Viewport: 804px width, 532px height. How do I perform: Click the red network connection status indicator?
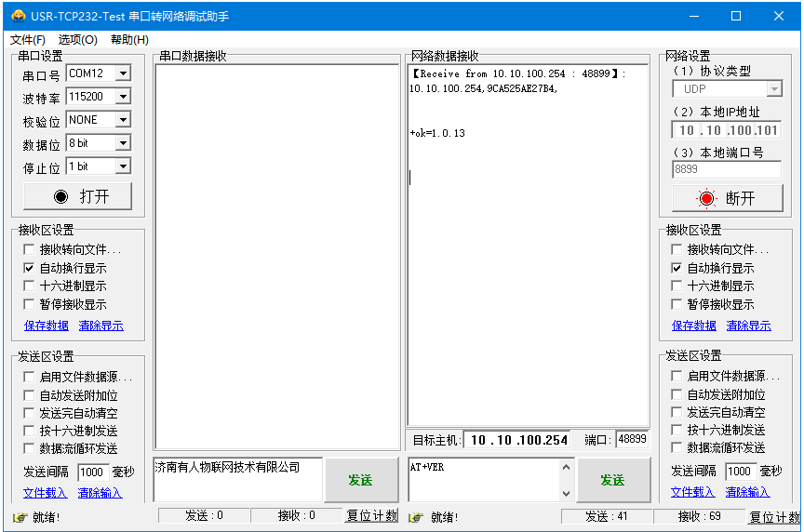coord(707,198)
